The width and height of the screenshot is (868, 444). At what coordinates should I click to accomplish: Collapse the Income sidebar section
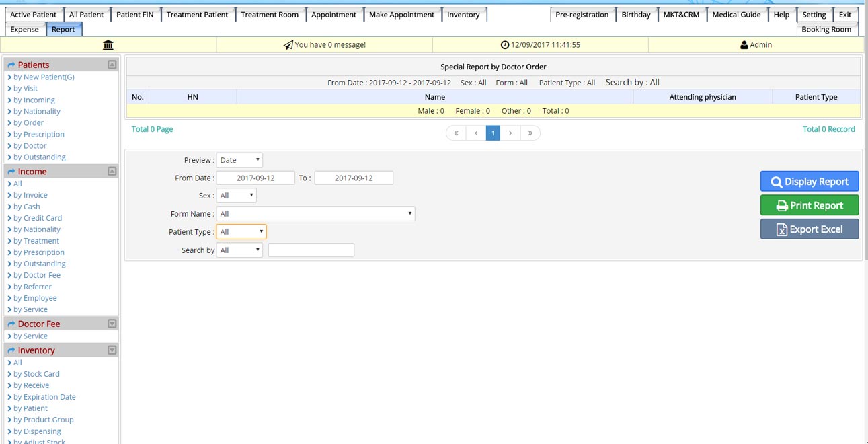point(112,172)
